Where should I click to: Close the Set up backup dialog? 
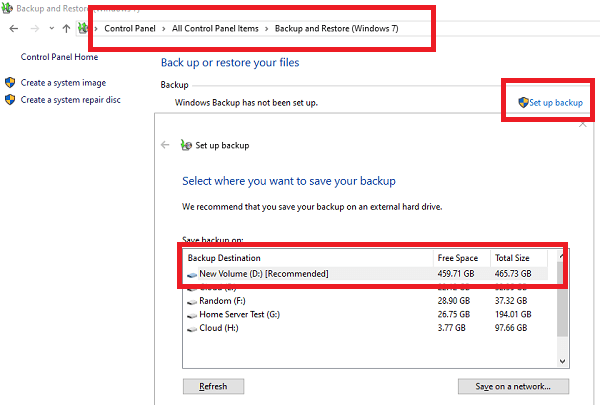582,124
